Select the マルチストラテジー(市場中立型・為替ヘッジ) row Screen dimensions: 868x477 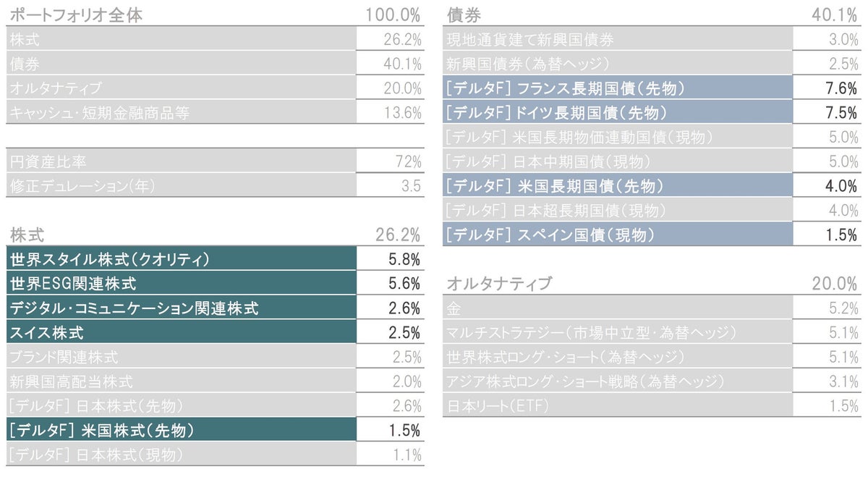point(591,333)
